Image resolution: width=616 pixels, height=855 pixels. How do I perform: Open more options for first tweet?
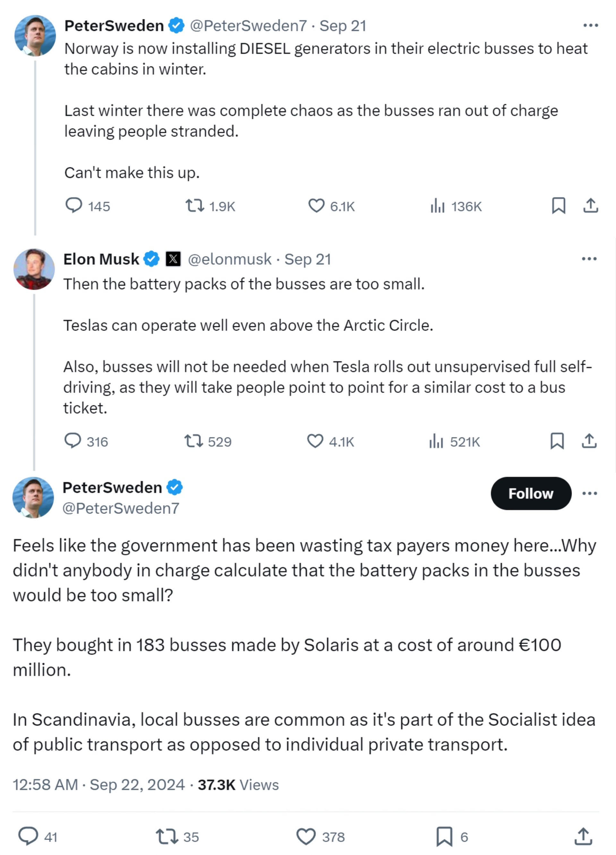(x=590, y=25)
